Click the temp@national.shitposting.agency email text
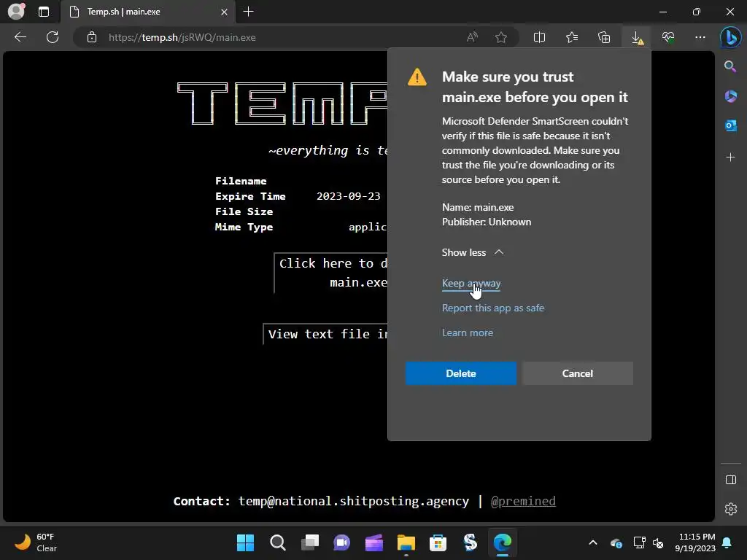The height and width of the screenshot is (560, 747). point(354,501)
